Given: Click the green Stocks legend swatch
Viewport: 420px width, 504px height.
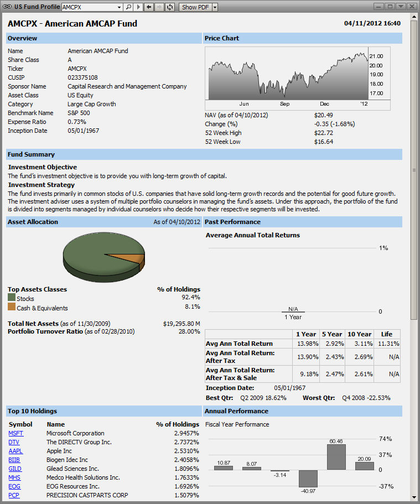Looking at the screenshot, I should tap(12, 297).
